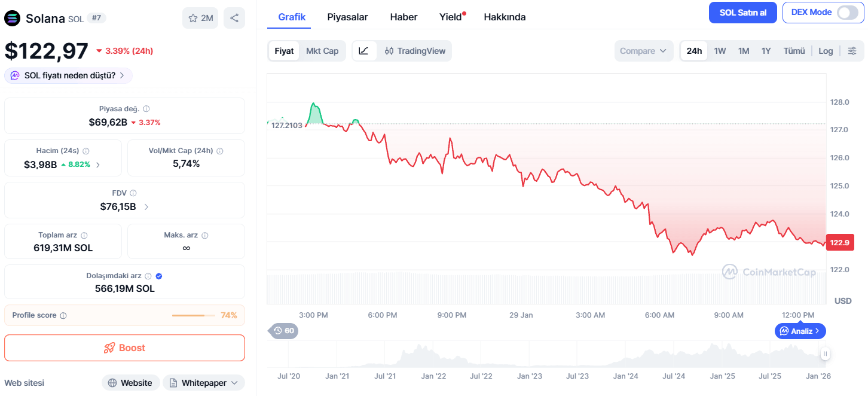
Task: Open chart settings sliders icon
Action: 852,51
